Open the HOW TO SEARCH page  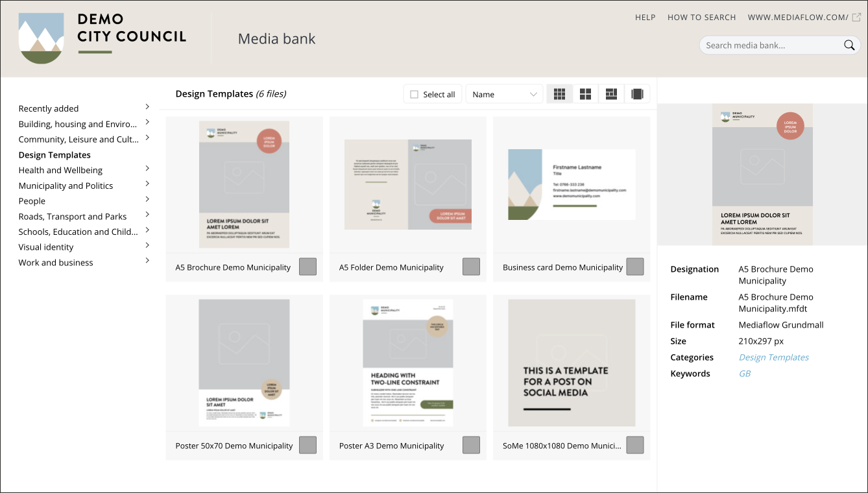[702, 18]
